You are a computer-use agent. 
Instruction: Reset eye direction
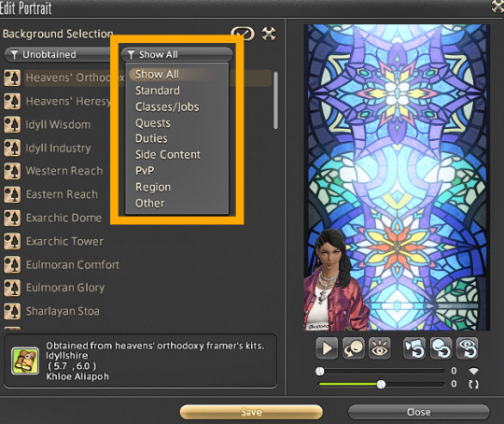tap(467, 348)
